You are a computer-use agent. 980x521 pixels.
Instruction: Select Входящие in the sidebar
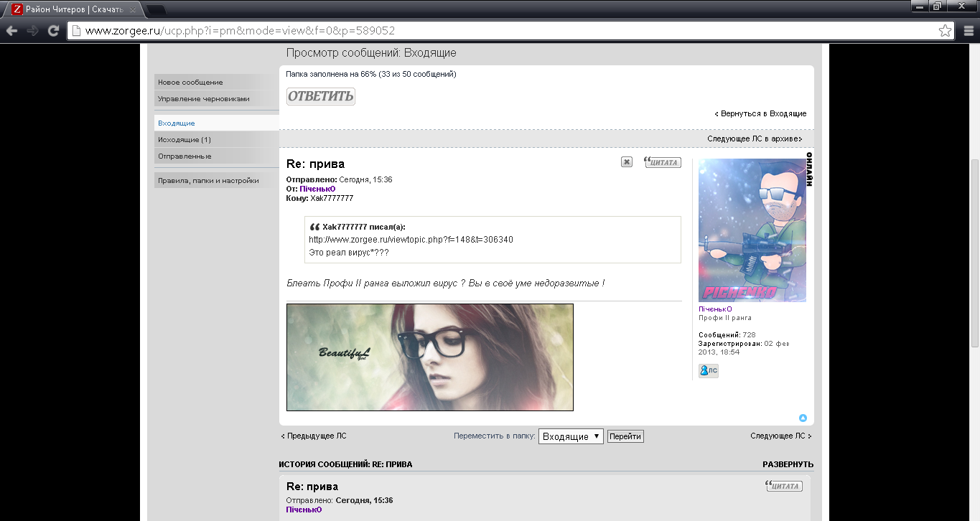coord(216,123)
